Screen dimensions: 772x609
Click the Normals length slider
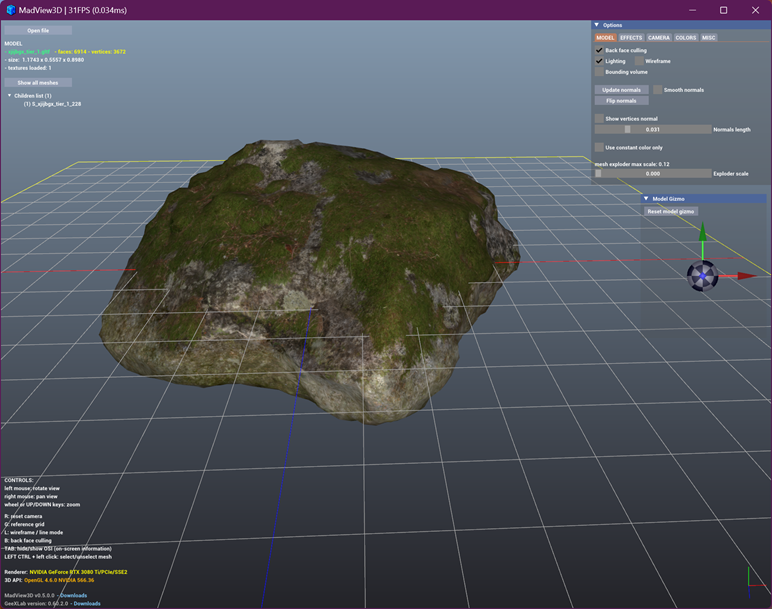tap(652, 129)
